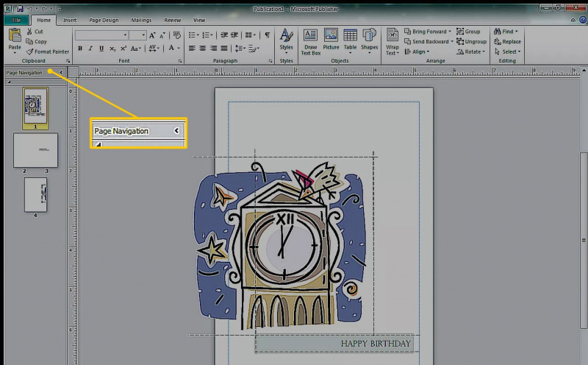The width and height of the screenshot is (588, 365).
Task: Select page 4 thumbnail
Action: (x=35, y=195)
